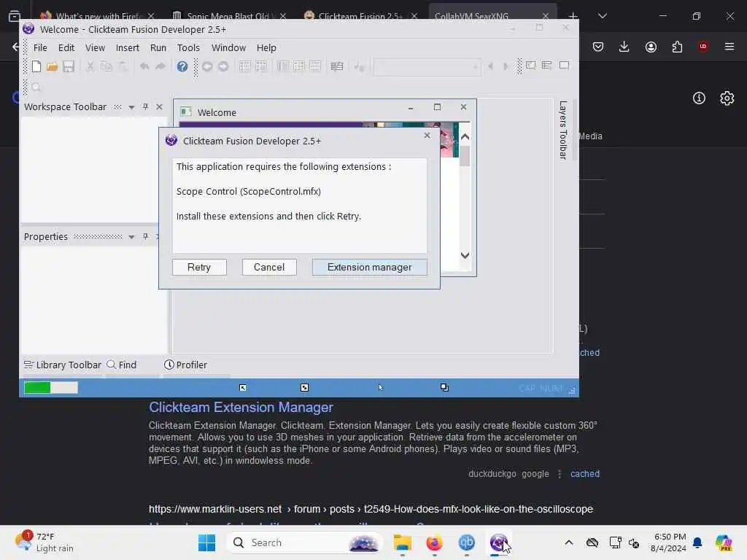Image resolution: width=747 pixels, height=560 pixels.
Task: List all Firefox tabs with chevron
Action: [603, 16]
